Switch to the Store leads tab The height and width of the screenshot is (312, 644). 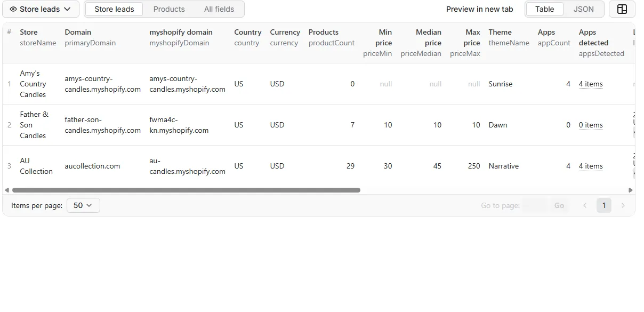coord(114,9)
